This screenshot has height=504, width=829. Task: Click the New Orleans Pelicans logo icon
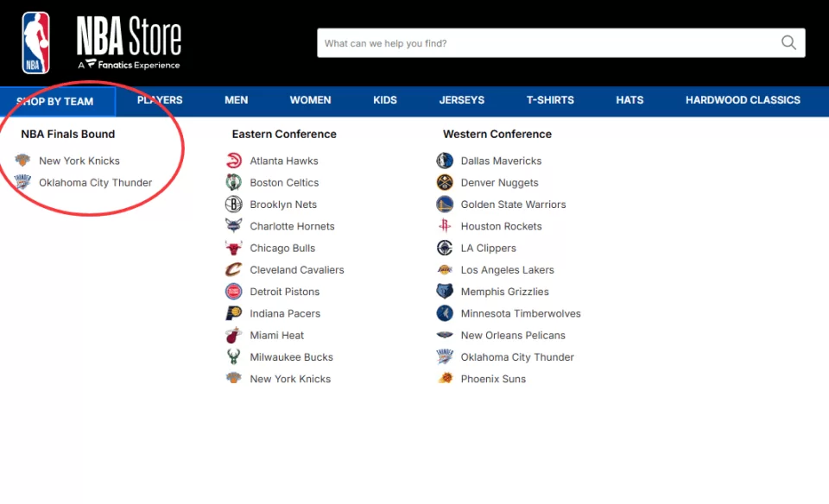coord(445,335)
